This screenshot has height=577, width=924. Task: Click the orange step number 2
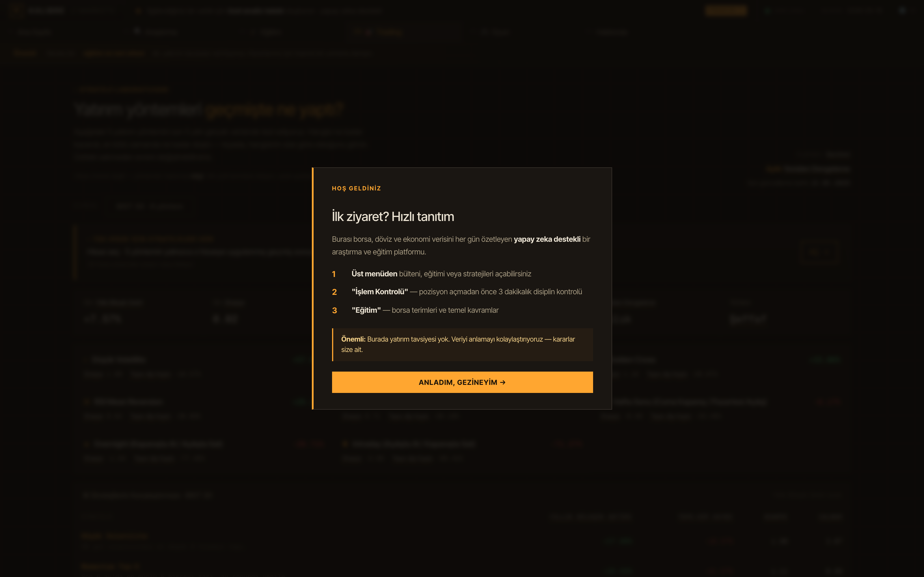334,292
